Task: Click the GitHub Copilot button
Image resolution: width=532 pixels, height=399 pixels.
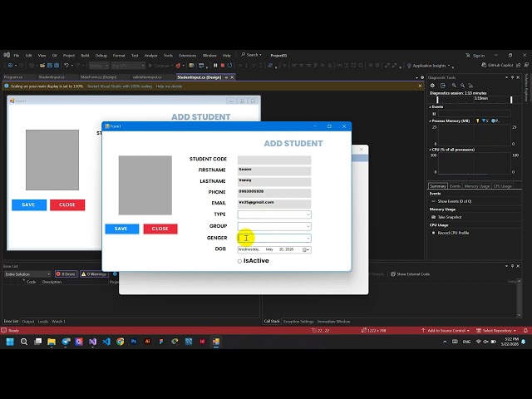Action: [497, 65]
